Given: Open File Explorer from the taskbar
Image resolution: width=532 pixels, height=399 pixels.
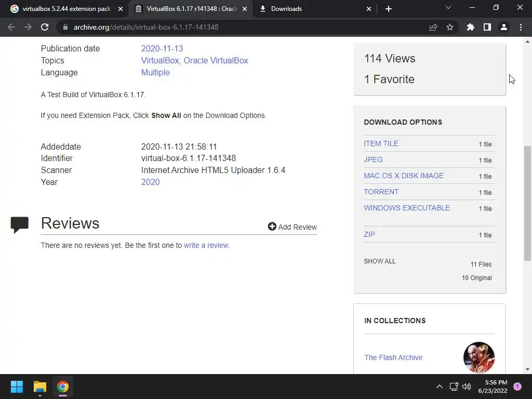Looking at the screenshot, I should [x=39, y=387].
